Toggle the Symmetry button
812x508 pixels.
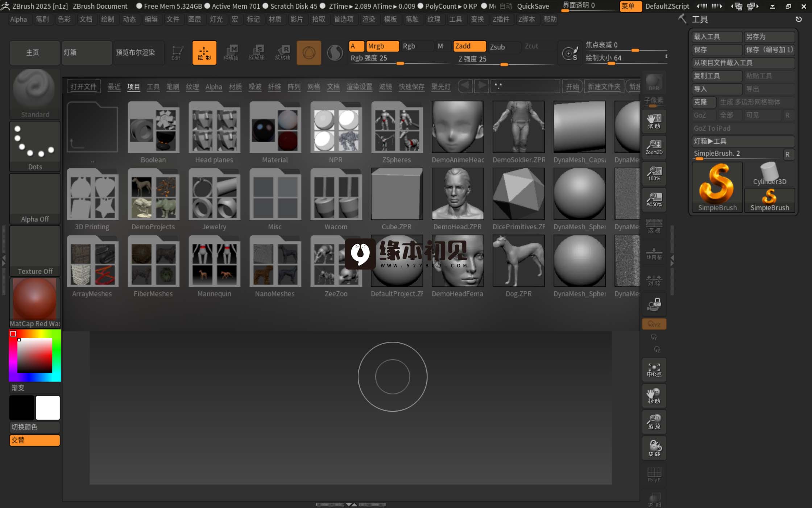[654, 279]
